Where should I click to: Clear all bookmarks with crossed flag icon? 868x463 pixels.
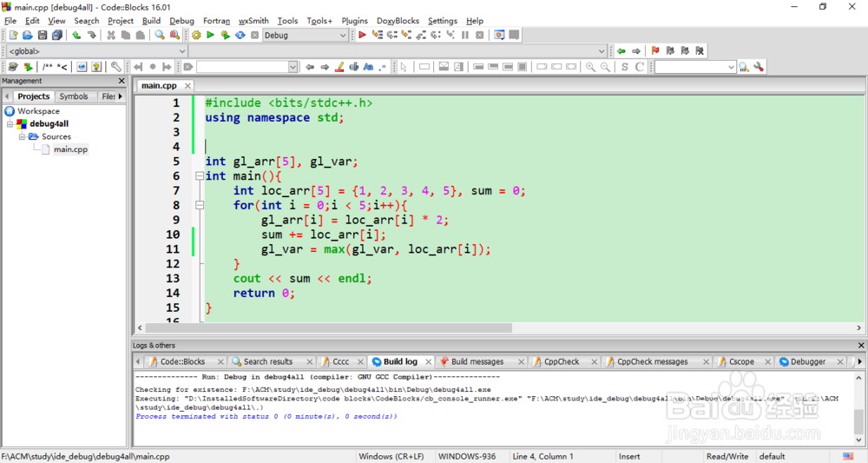[x=700, y=51]
